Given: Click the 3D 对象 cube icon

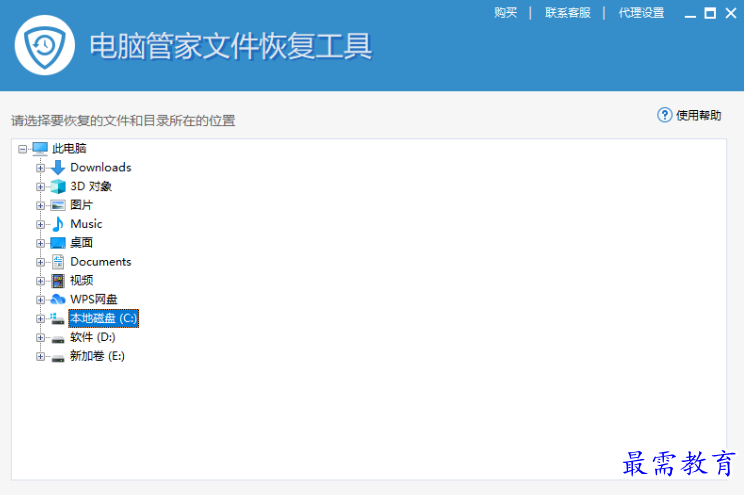Looking at the screenshot, I should pos(58,187).
